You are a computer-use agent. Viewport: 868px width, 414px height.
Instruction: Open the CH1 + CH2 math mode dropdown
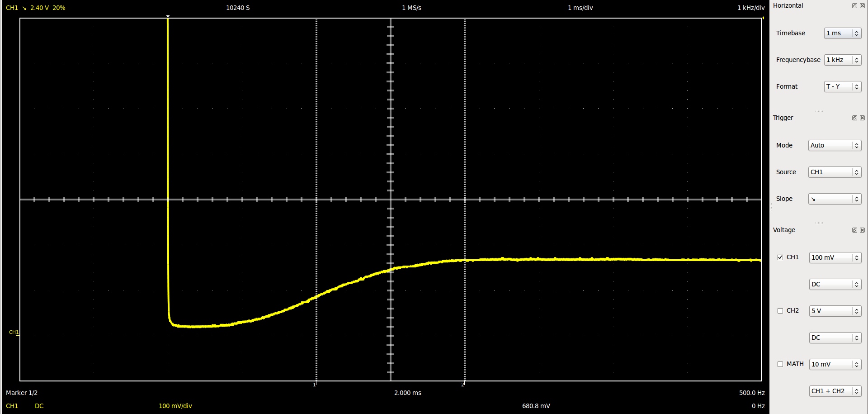point(835,391)
